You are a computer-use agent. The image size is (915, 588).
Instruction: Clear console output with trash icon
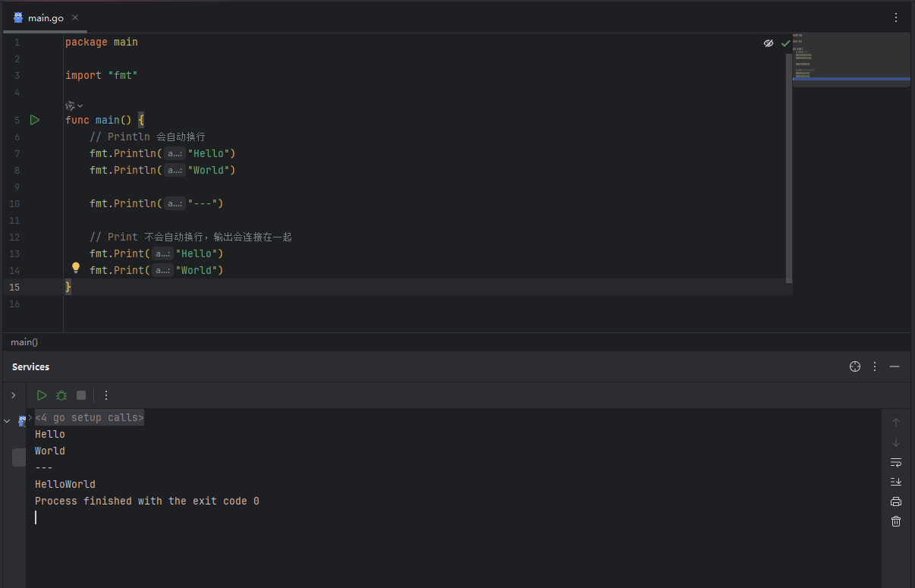[x=896, y=521]
